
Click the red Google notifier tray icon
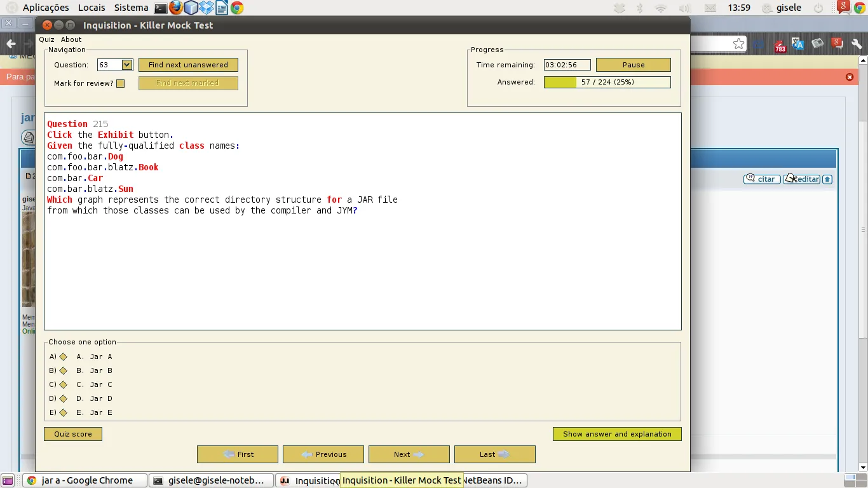click(844, 7)
